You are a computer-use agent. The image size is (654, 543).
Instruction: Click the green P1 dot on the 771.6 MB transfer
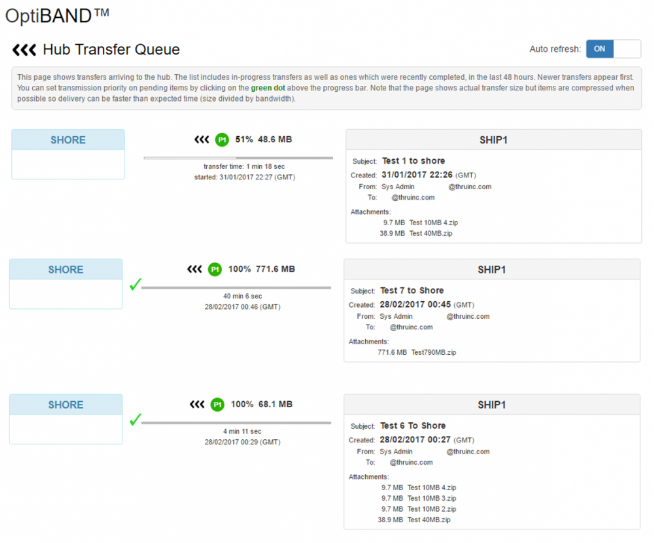(x=214, y=269)
